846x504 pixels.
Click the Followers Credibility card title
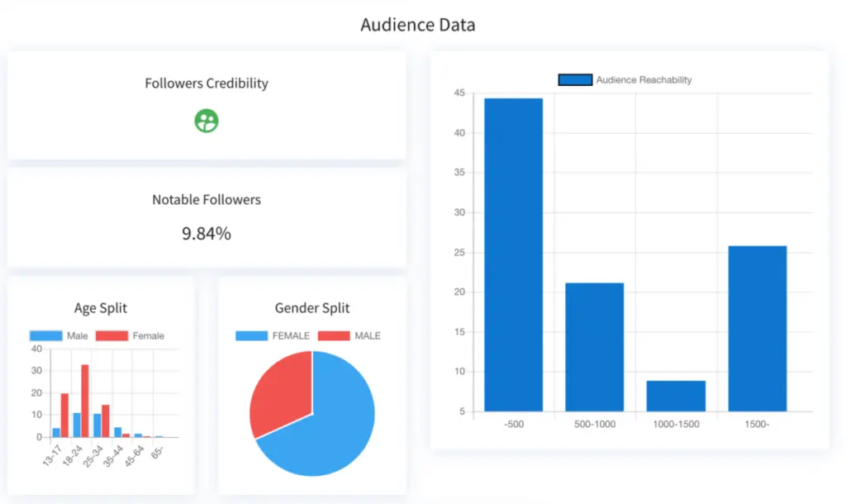(x=207, y=83)
